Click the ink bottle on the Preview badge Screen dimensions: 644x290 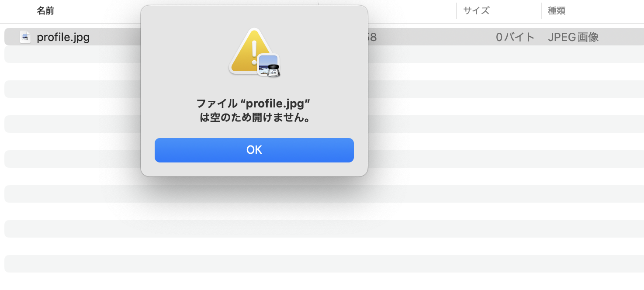[x=273, y=70]
